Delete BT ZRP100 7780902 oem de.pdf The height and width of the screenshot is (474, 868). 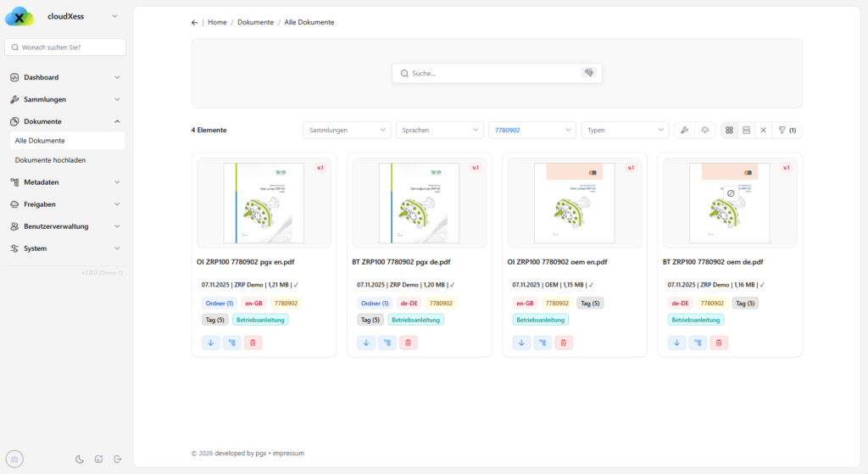(x=719, y=343)
